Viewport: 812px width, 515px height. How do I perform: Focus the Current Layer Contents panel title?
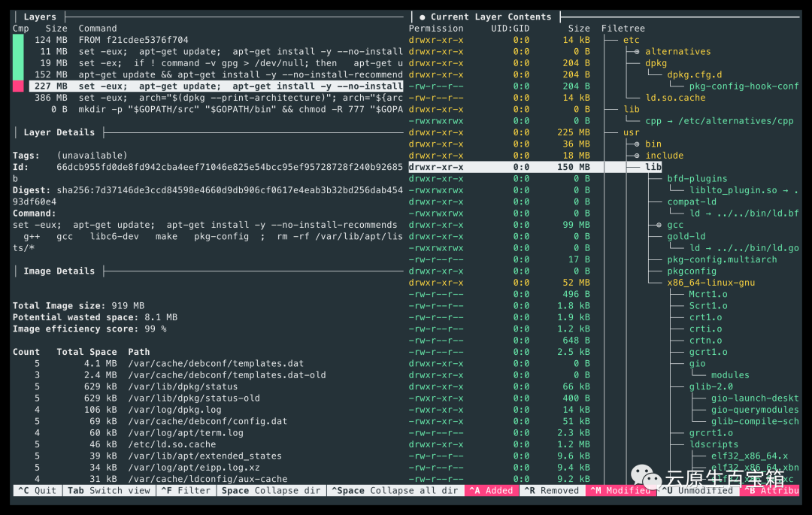click(490, 17)
